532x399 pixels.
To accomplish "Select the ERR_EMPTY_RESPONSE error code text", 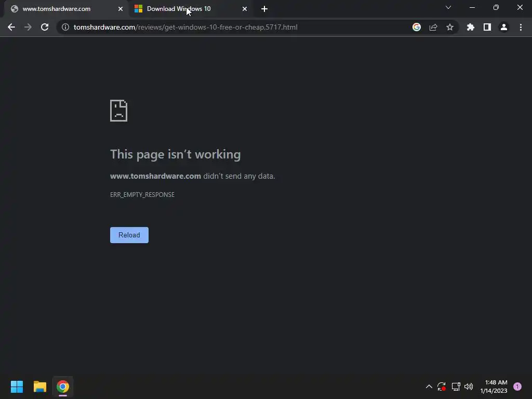I will click(x=142, y=195).
